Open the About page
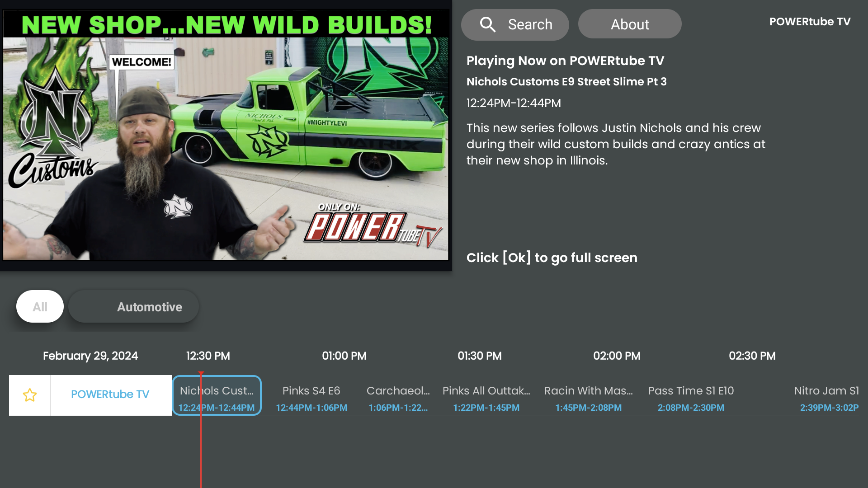 630,24
